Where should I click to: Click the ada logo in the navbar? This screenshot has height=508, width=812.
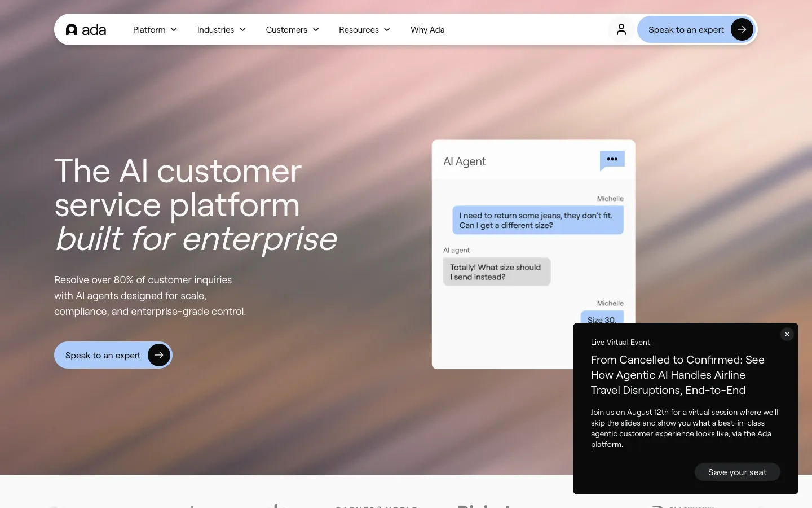(86, 29)
